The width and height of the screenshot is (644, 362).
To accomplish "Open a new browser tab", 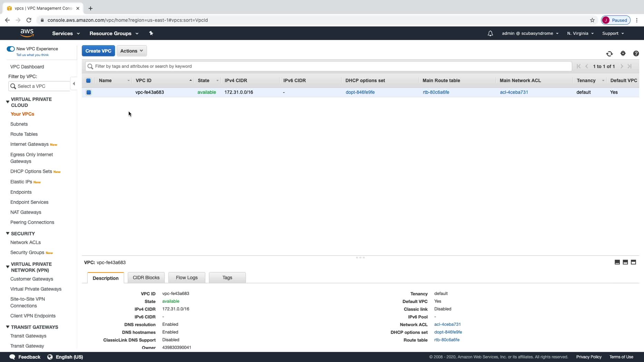I will point(90,8).
